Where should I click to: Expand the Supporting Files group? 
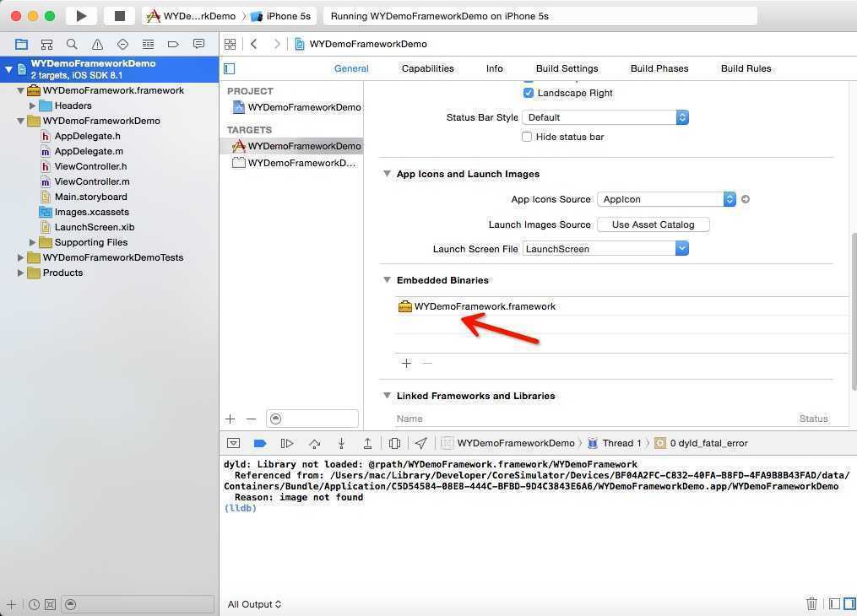32,242
